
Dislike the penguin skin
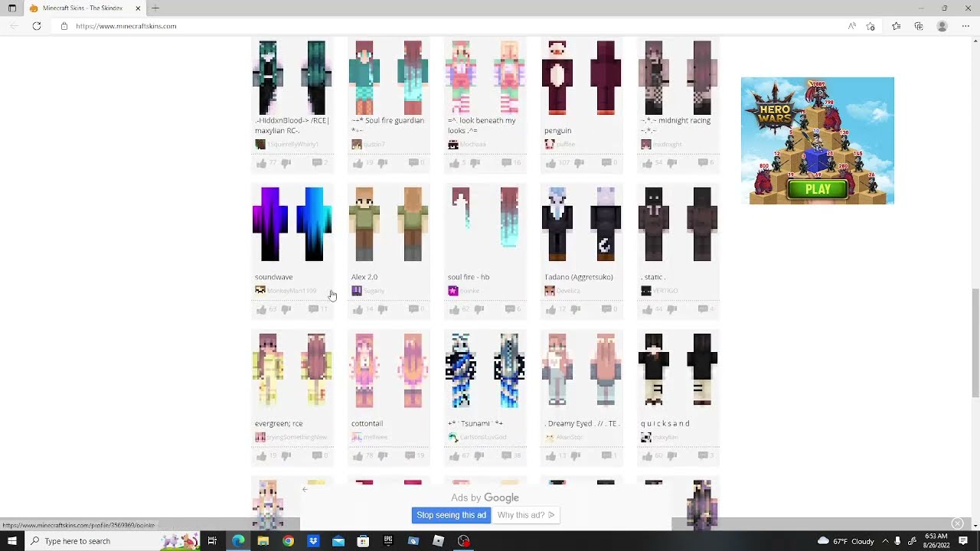tap(579, 163)
